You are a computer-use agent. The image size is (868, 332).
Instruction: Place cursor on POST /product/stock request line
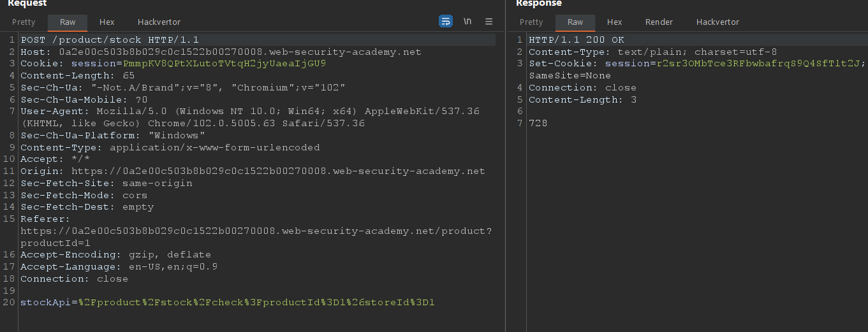(110, 40)
